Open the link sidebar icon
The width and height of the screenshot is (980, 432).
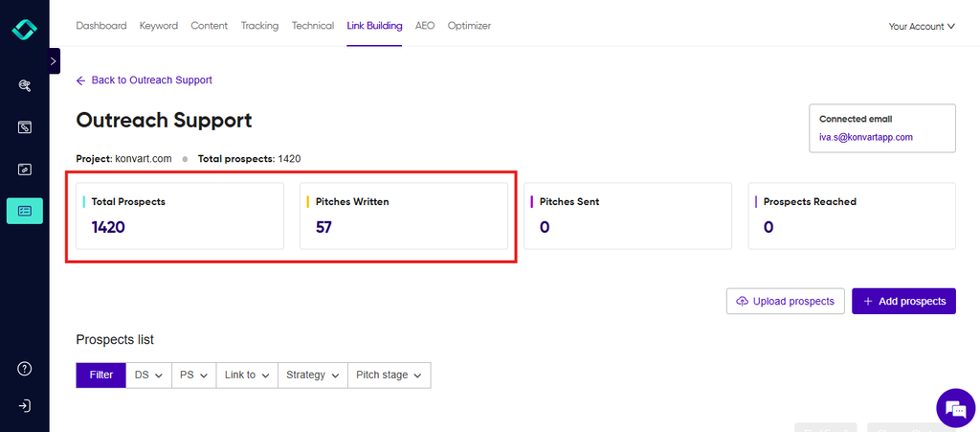pyautogui.click(x=24, y=170)
